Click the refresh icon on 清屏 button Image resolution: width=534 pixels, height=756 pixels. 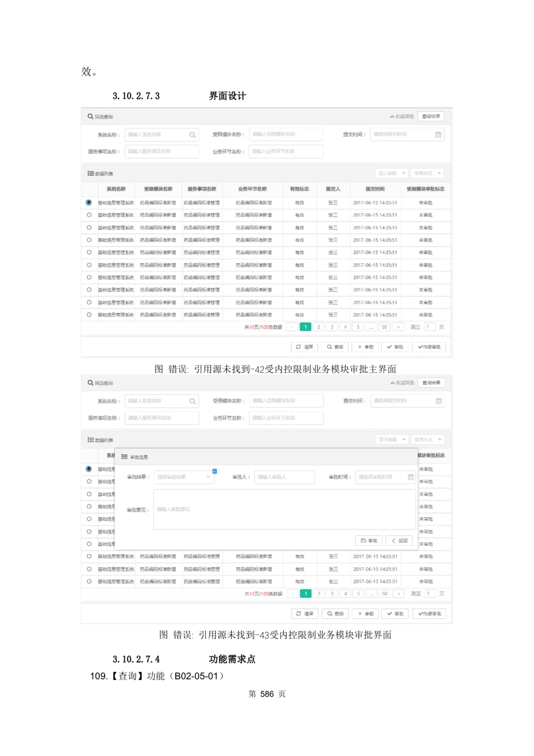pyautogui.click(x=298, y=346)
